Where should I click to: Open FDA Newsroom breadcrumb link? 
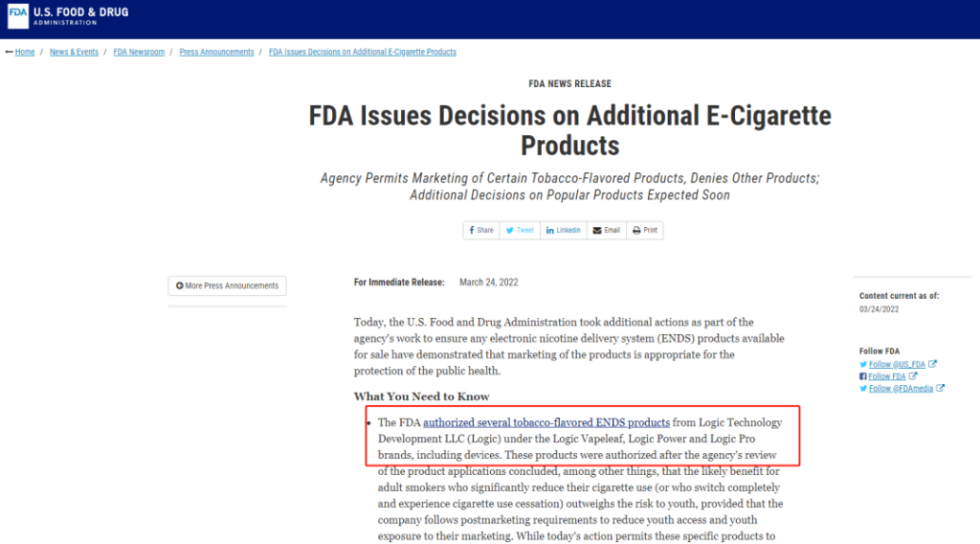[x=139, y=52]
